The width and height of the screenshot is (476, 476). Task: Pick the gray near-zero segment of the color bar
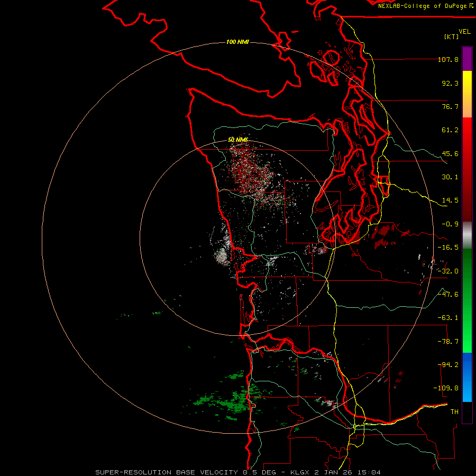(467, 235)
